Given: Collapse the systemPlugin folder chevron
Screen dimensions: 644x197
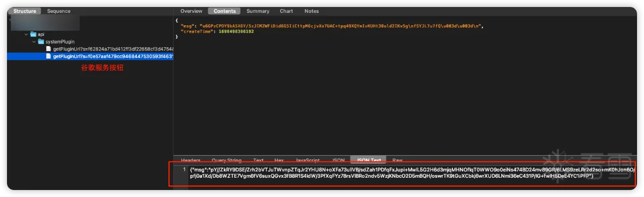Looking at the screenshot, I should pyautogui.click(x=34, y=41).
